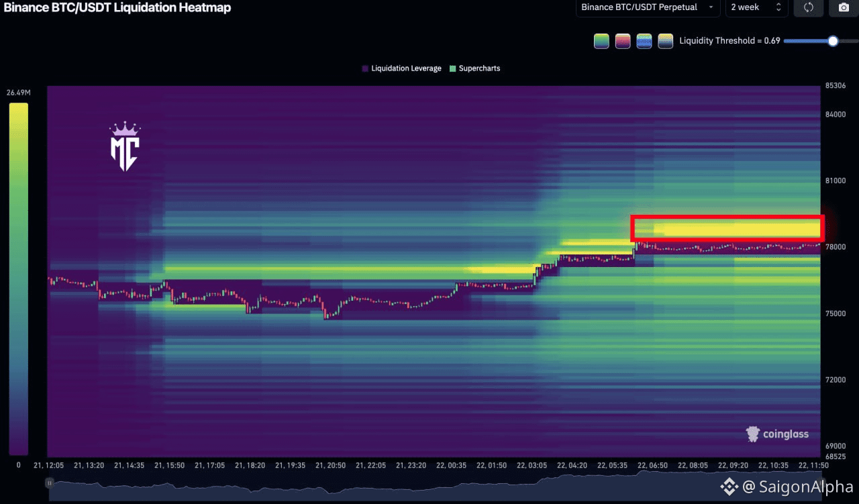Click the 22, 00:35 time axis label
This screenshot has height=504, width=859.
tap(451, 465)
